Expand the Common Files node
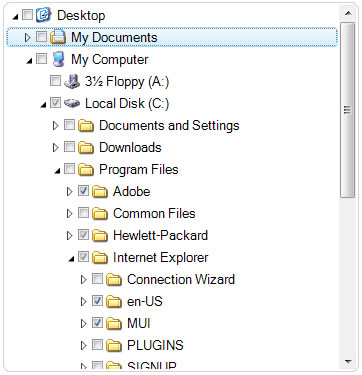Screen dimensions: 362x375 tap(69, 214)
